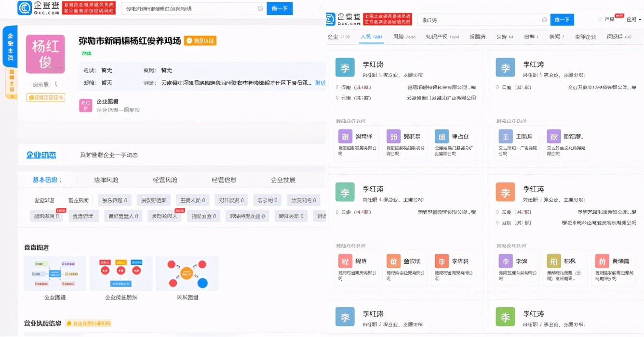Click the large pink 杨红俊 company avatar
This screenshot has width=644, height=337.
tap(45, 54)
